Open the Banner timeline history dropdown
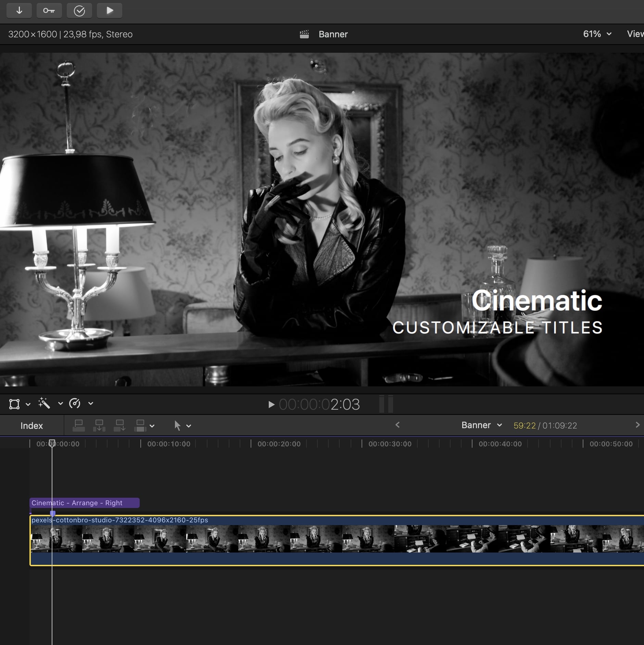 click(481, 425)
